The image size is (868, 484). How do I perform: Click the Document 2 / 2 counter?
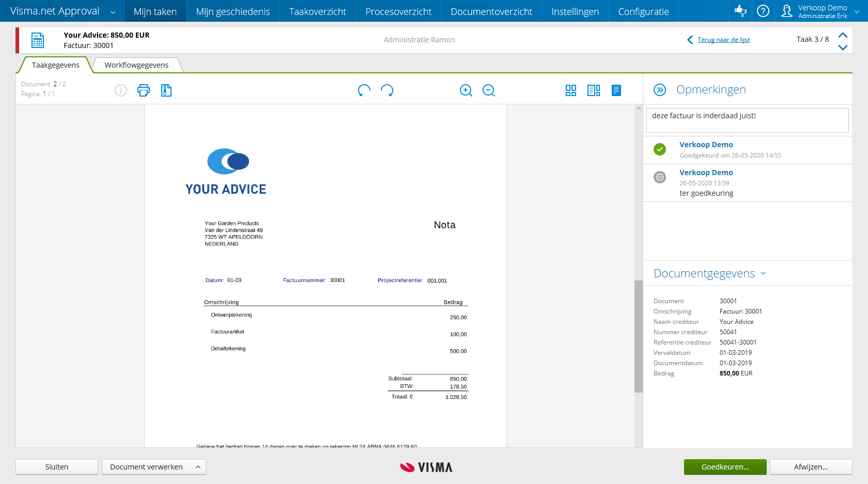(43, 84)
